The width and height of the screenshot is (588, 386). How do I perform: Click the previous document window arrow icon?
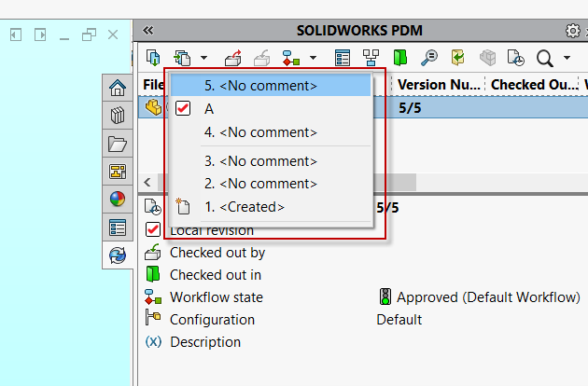[x=16, y=35]
